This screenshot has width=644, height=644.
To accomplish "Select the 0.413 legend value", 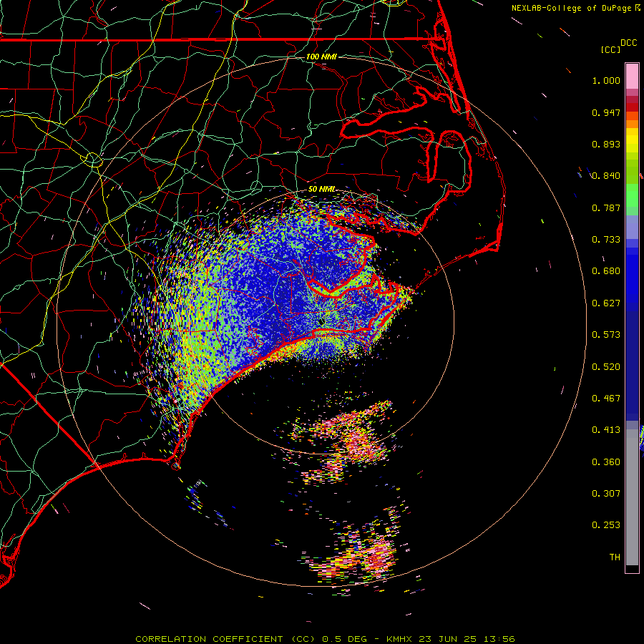I will tap(606, 430).
